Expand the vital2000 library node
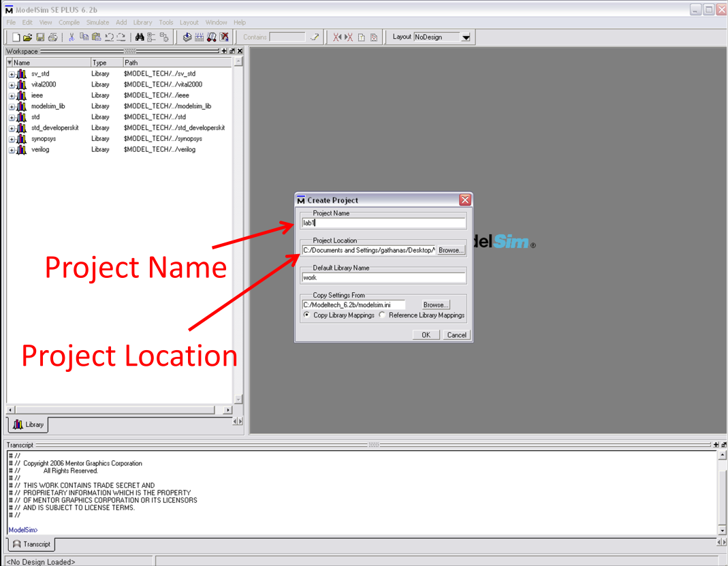728x566 pixels. click(12, 85)
